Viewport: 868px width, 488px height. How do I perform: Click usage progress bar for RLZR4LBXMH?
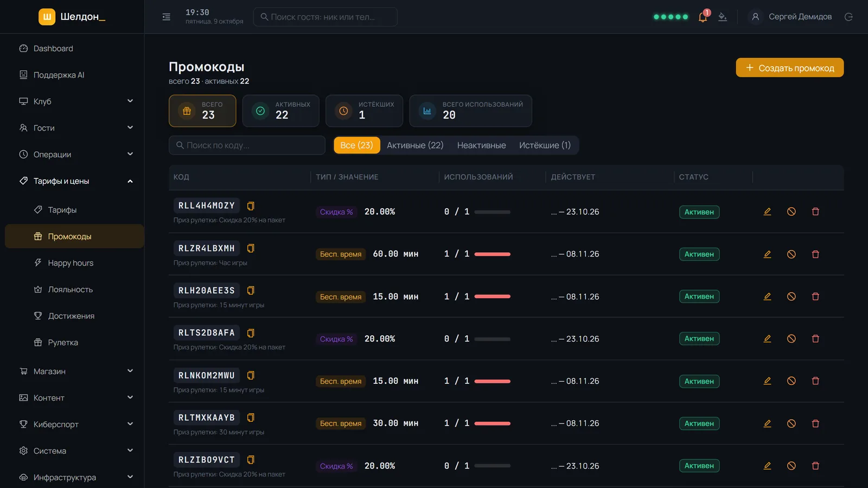point(492,254)
